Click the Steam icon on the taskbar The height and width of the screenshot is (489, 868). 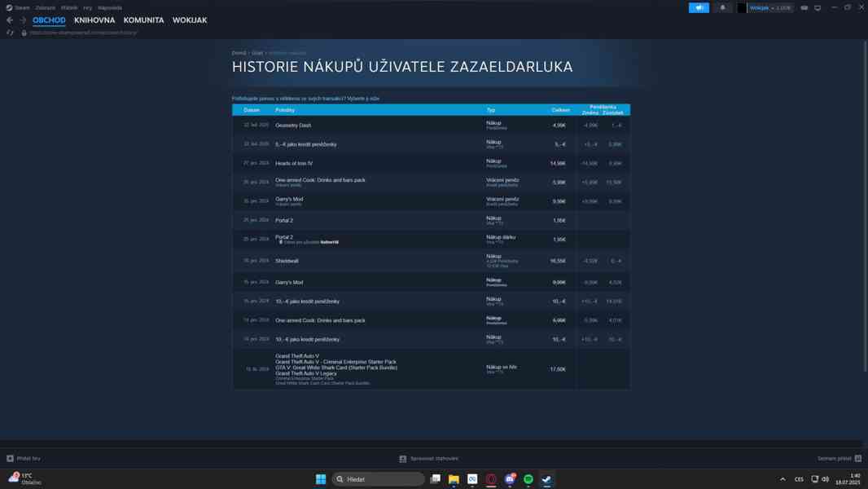(546, 479)
